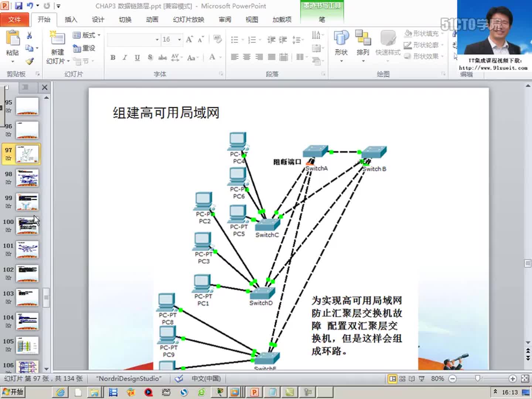Toggle strikethrough formatting
The width and height of the screenshot is (532, 399).
[x=162, y=57]
